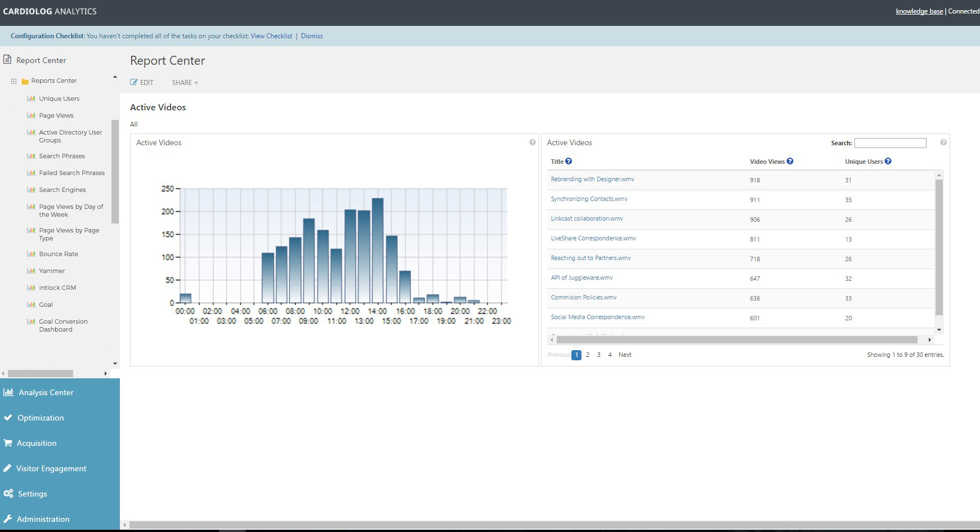Open the Bounce Rate report
The width and height of the screenshot is (980, 532).
(x=59, y=254)
